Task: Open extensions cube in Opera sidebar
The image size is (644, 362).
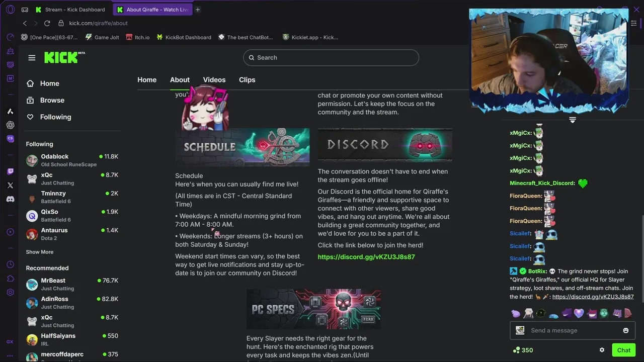Action: pyautogui.click(x=10, y=279)
